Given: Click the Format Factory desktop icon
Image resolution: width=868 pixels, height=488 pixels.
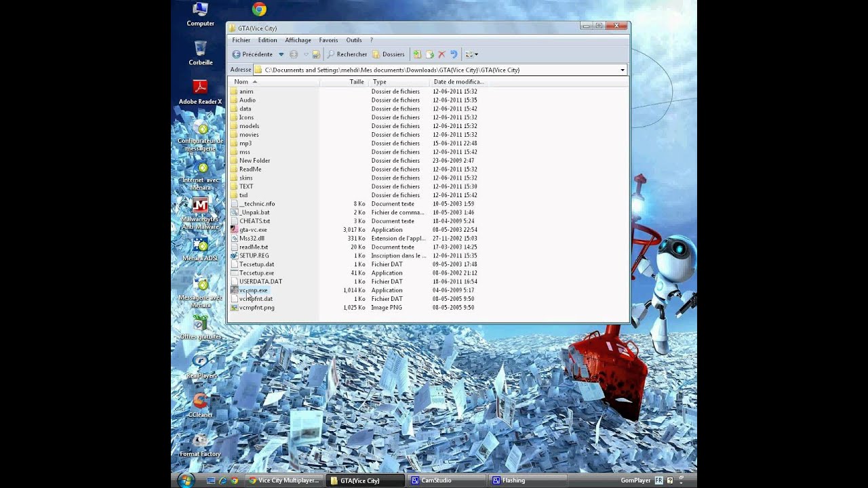Looking at the screenshot, I should pyautogui.click(x=200, y=444).
